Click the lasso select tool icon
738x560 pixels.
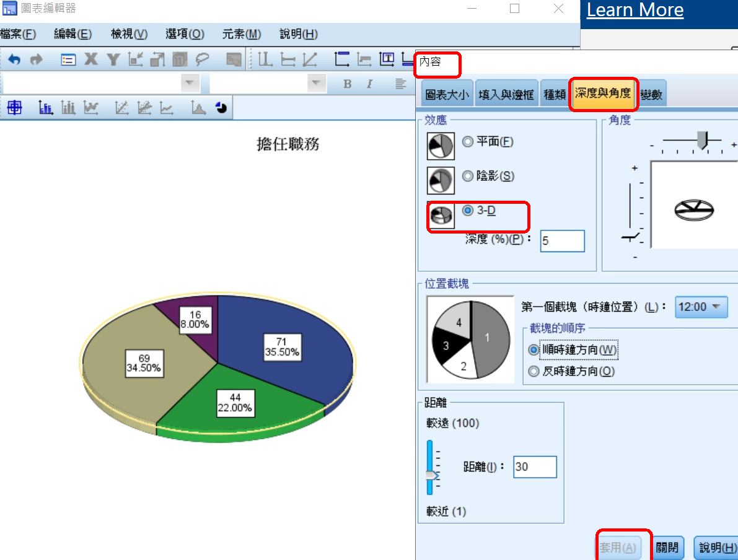(x=202, y=59)
